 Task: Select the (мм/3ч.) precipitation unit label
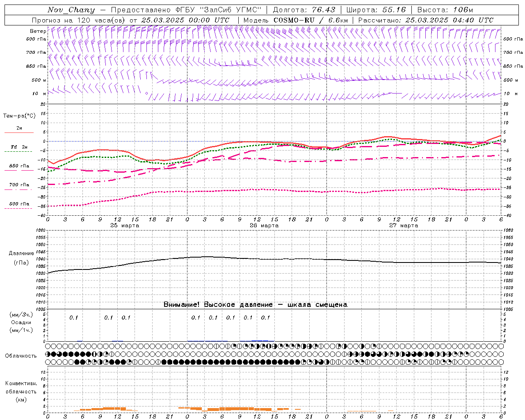point(21,315)
